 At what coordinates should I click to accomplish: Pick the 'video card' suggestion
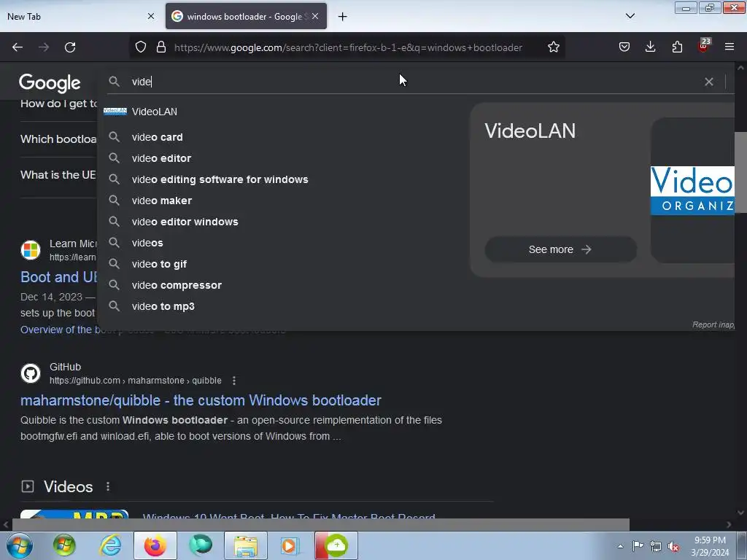click(281, 137)
